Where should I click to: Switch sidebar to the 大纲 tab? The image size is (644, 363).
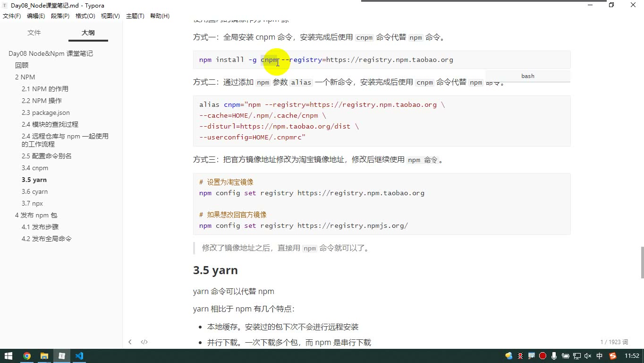click(88, 33)
